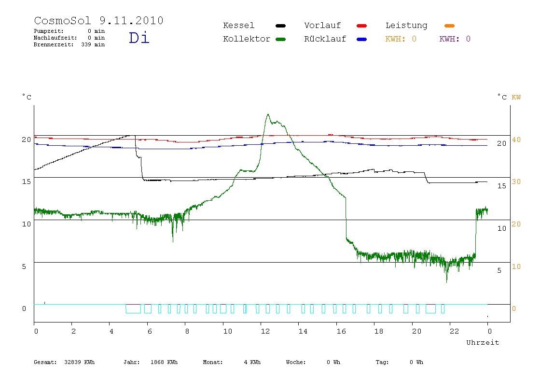This screenshot has height=392, width=554.
Task: Click the "°C" unit above the left axis
Action: (27, 97)
